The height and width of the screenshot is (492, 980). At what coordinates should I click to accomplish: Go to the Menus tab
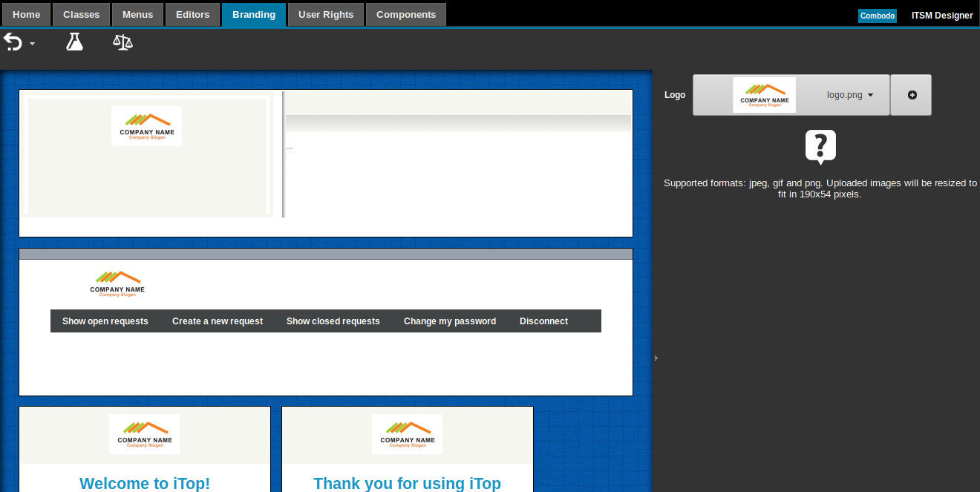137,15
